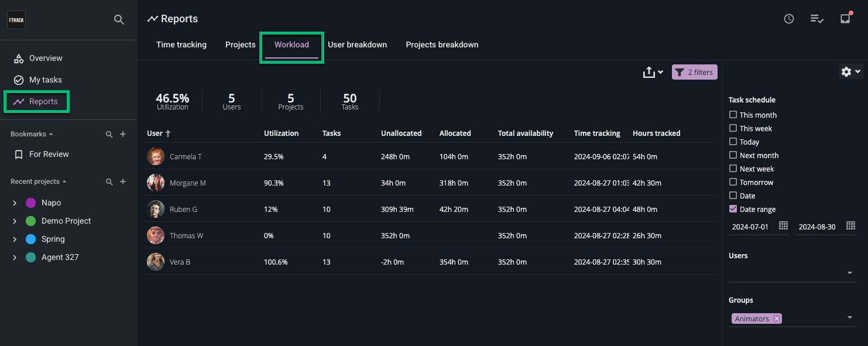Viewport: 868px width, 346px height.
Task: Switch to the Time tracking tab
Action: point(181,45)
